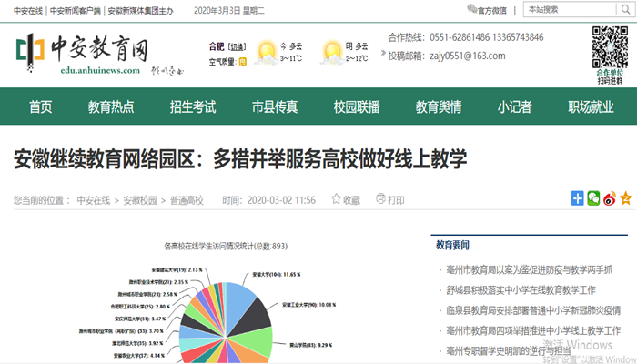Click tomorrow's cloudy weather icon

332,53
